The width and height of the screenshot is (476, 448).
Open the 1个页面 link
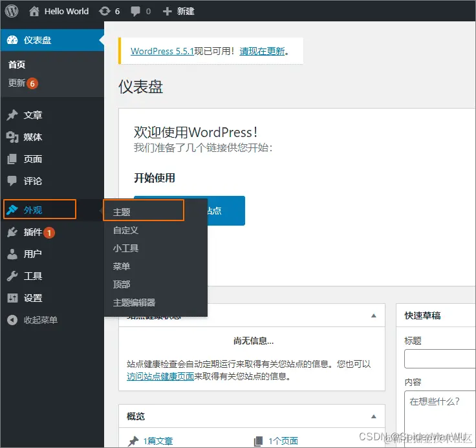pos(283,441)
